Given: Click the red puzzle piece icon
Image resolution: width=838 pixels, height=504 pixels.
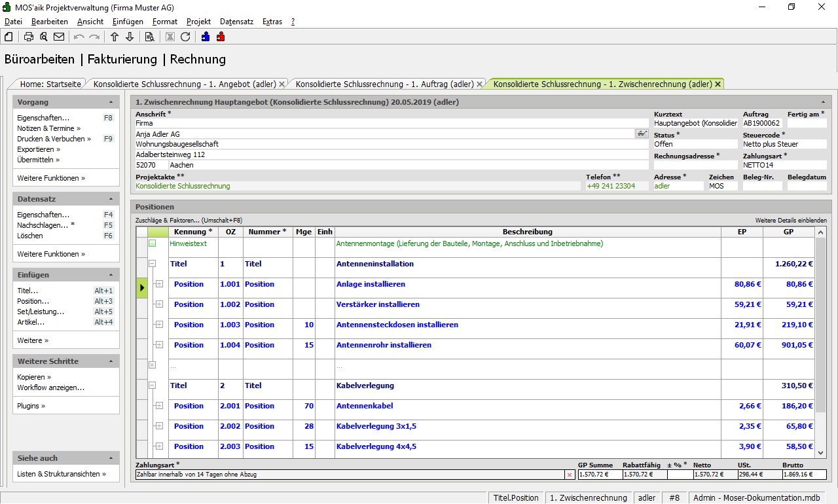Looking at the screenshot, I should 221,37.
